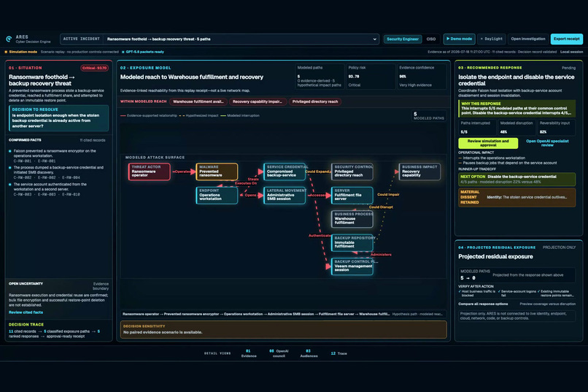The height and width of the screenshot is (392, 588).
Task: Click the GPT-5.6 packets ready status
Action: (x=143, y=52)
